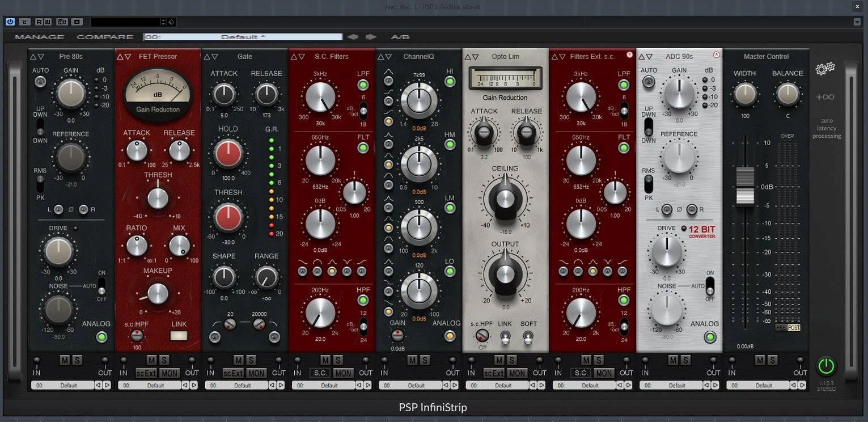Screen dimensions: 868x422
Task: Open the ChannelQ module preset dropdown
Action: point(410,385)
